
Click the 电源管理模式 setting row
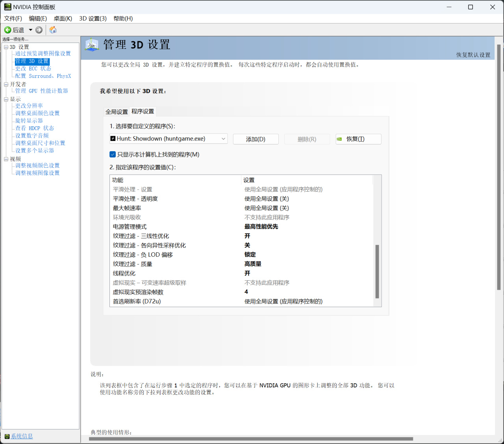click(241, 227)
